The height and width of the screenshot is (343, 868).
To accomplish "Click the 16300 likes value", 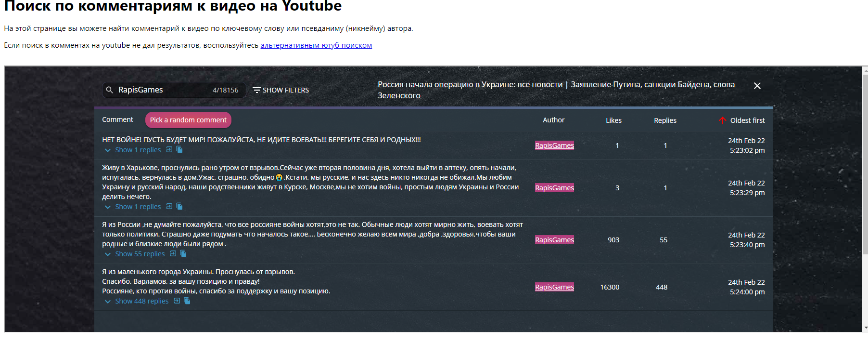I will (610, 287).
